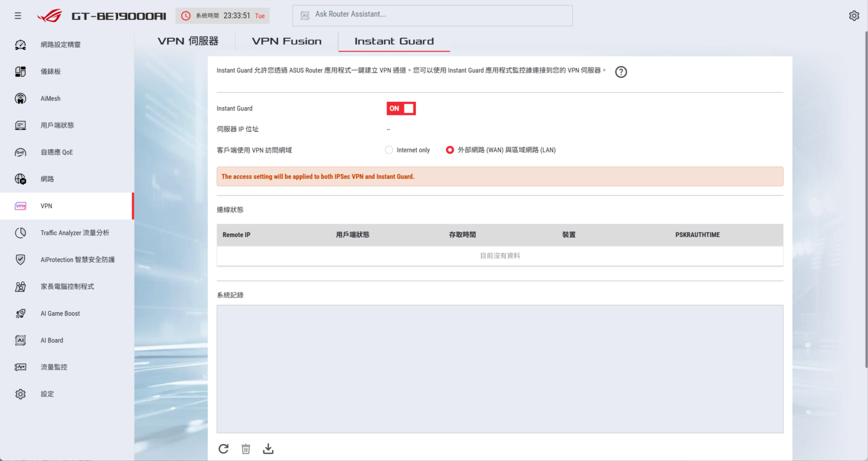Click inside the 系統記錄 log text area
The height and width of the screenshot is (461, 868).
(500, 369)
